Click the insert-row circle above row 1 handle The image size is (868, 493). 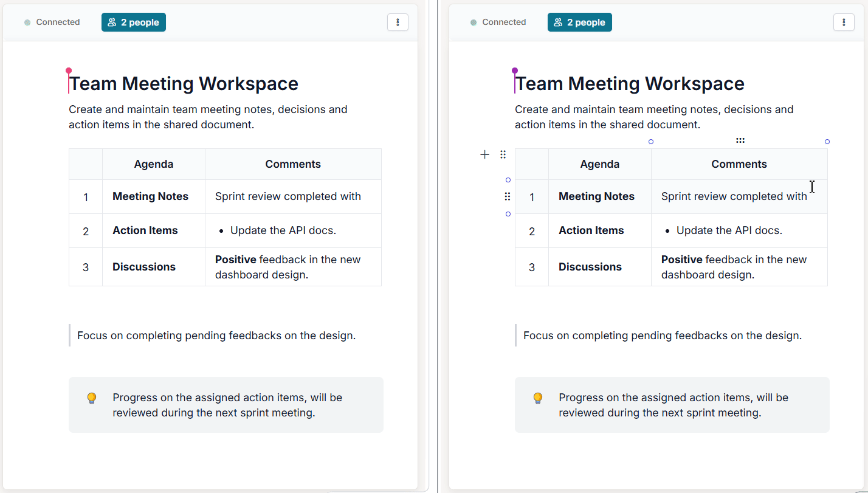[x=508, y=180]
